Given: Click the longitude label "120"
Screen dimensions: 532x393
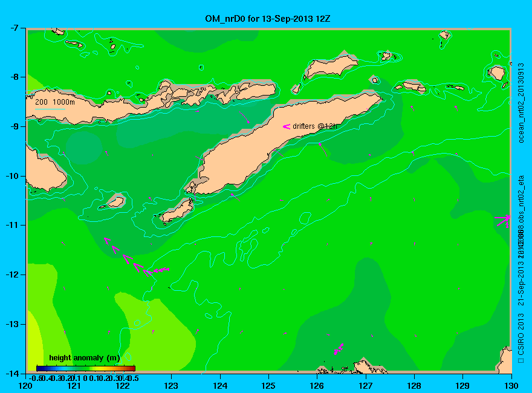Looking at the screenshot, I should tap(25, 386).
